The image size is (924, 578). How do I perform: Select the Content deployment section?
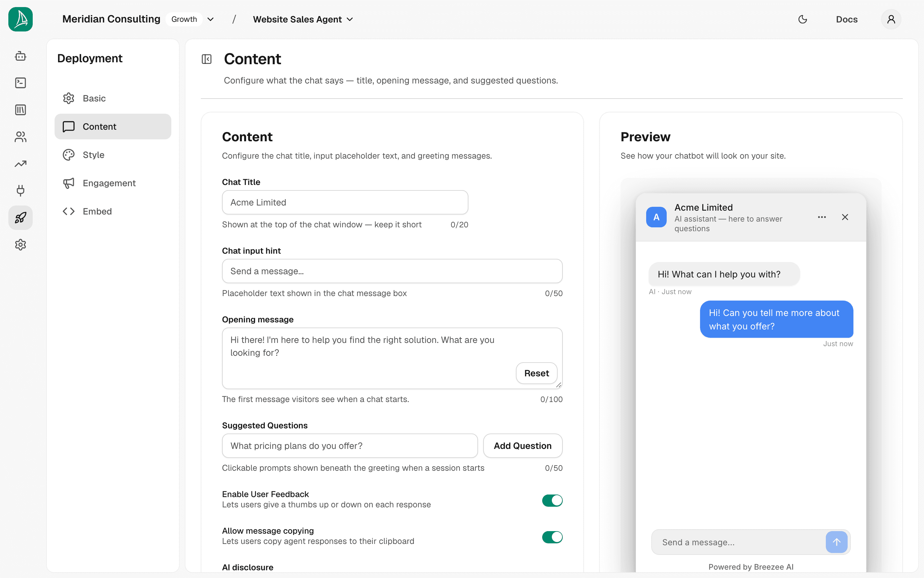[x=113, y=127]
